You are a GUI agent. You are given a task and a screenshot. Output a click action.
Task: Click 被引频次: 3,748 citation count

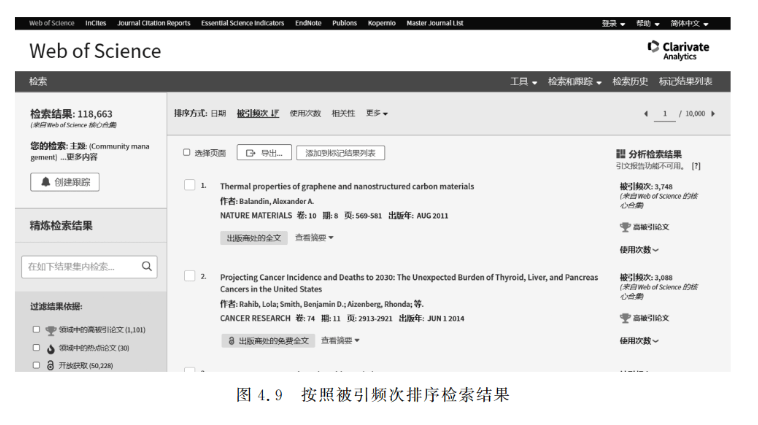coord(646,186)
